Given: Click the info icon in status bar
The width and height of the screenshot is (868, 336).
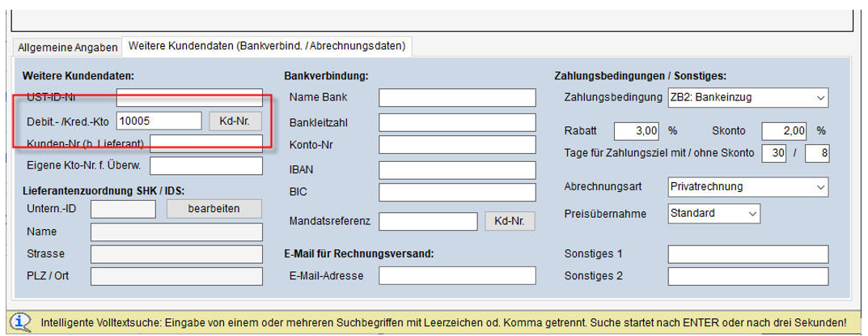Looking at the screenshot, I should pos(23,321).
